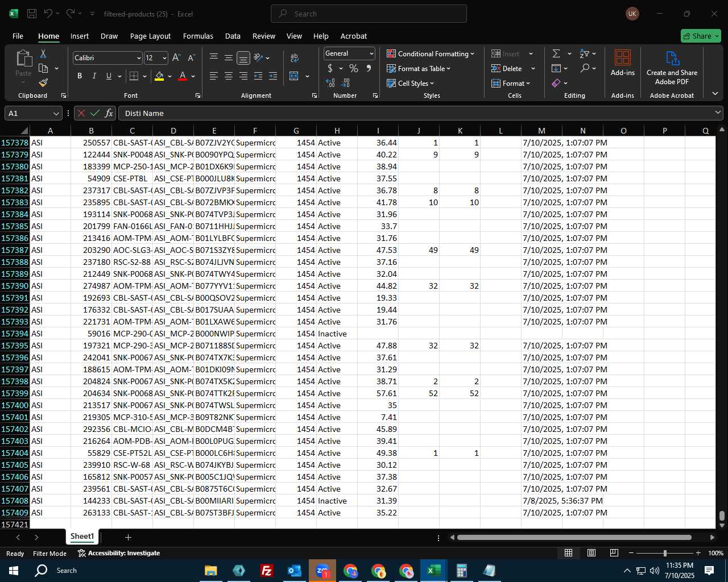Toggle Underline formatting
The height and width of the screenshot is (582, 728).
109,76
